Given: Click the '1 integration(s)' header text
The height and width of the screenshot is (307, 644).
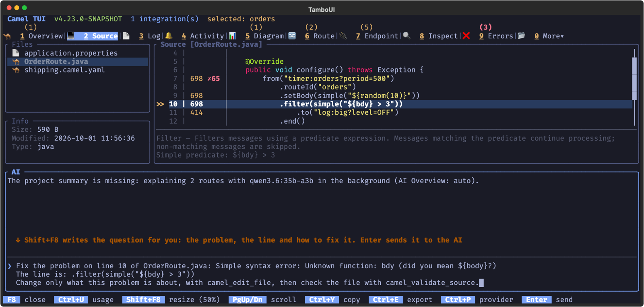Looking at the screenshot, I should click(165, 19).
